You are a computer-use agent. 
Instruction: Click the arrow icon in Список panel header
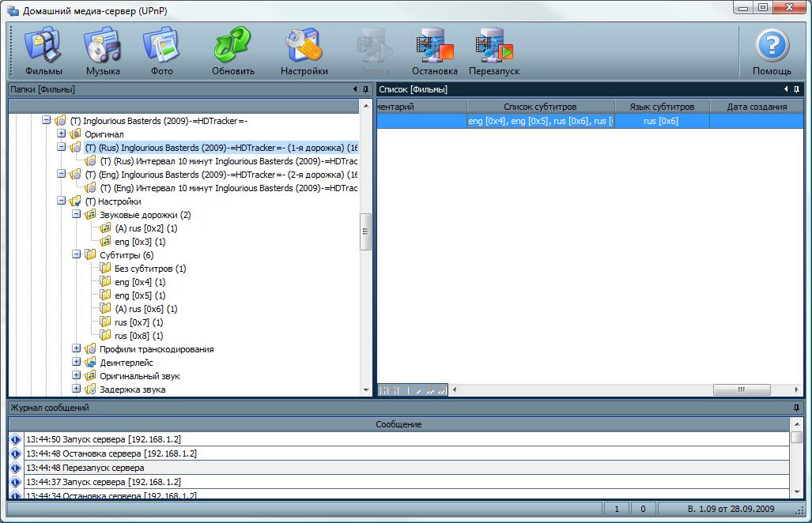click(786, 89)
